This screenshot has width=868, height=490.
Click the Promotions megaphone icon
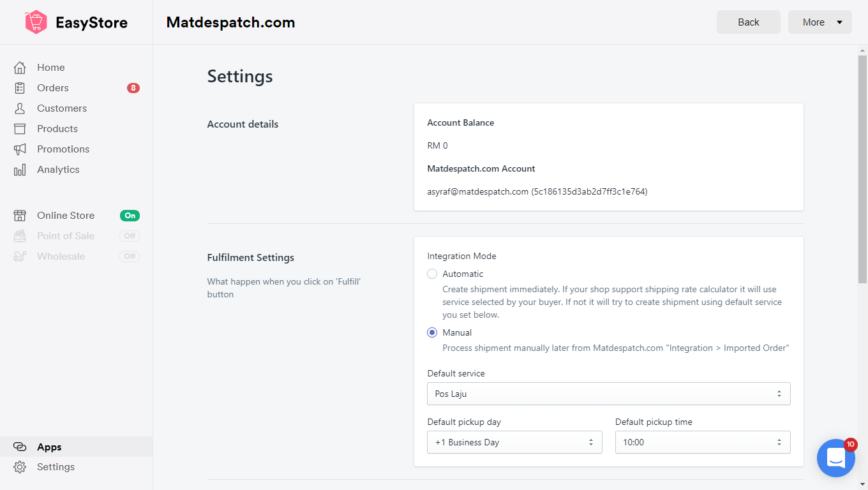coord(20,149)
